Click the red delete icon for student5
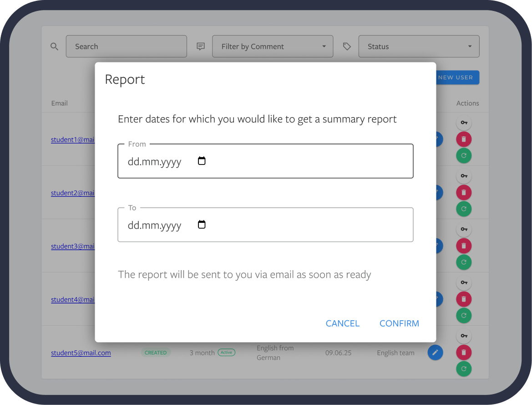This screenshot has height=405, width=532. [x=464, y=352]
